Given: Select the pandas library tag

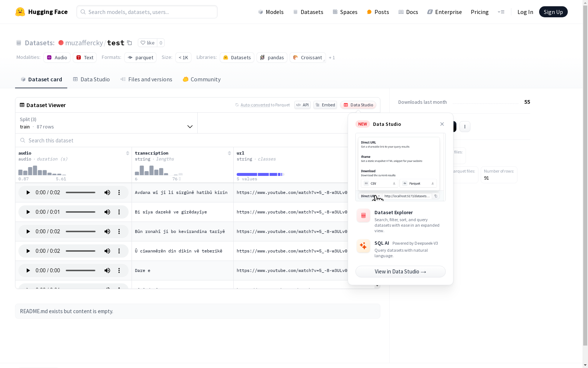Looking at the screenshot, I should (272, 57).
